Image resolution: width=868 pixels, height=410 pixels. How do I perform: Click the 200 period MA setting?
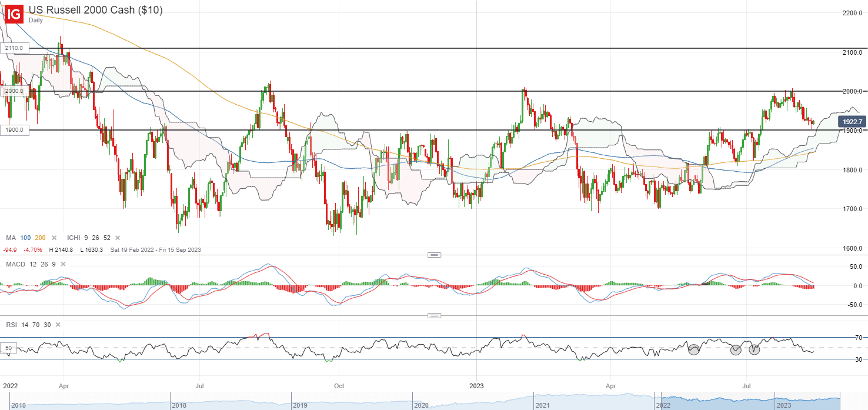[41, 238]
